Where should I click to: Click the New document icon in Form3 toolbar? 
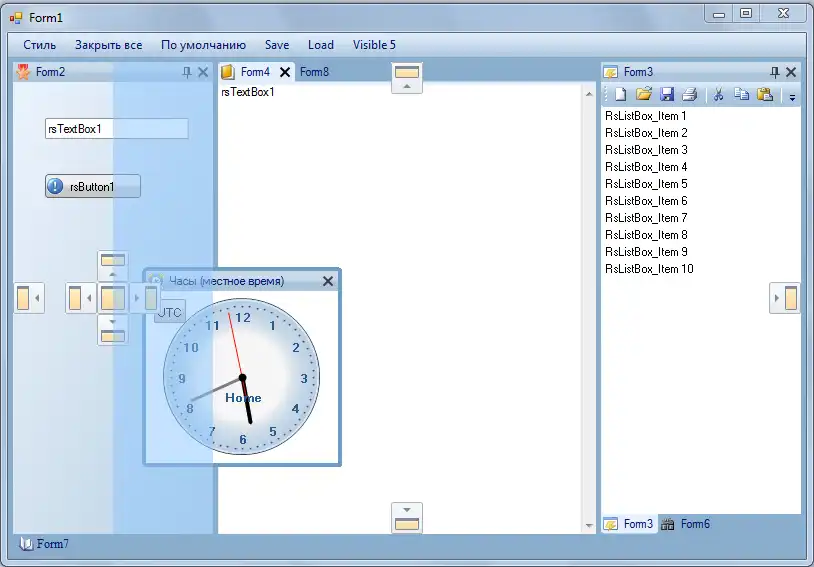pos(620,94)
